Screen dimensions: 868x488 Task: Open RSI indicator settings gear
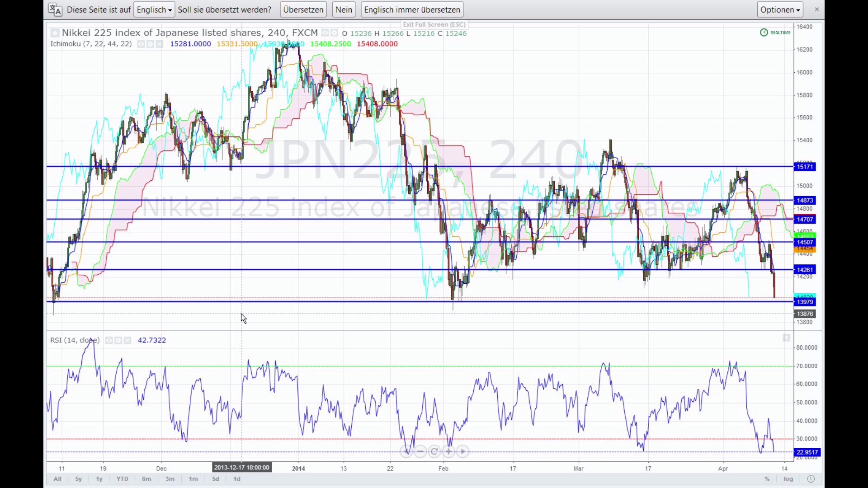click(118, 341)
